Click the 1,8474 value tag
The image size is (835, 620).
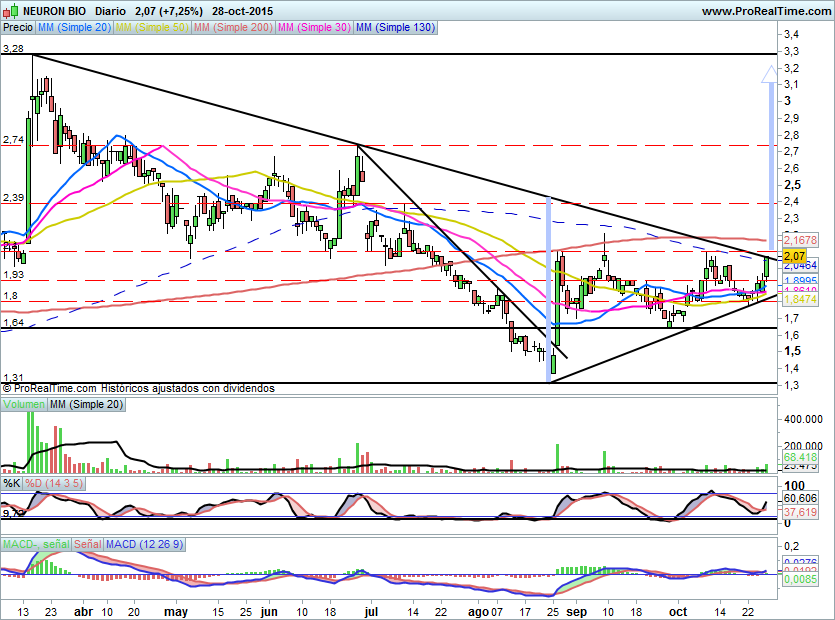[800, 299]
